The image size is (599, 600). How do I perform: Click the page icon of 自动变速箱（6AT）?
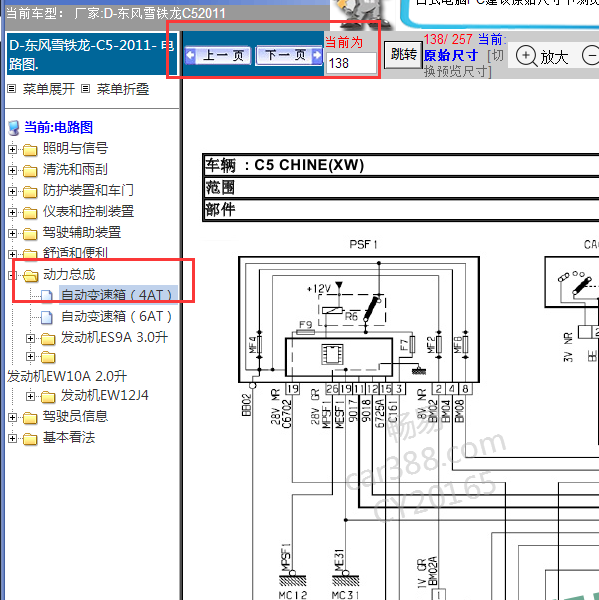47,317
